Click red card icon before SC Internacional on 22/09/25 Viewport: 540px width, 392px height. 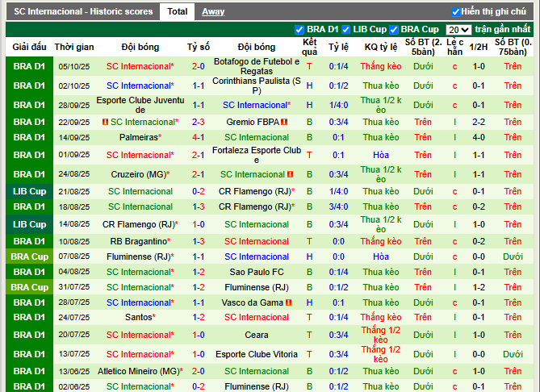coord(105,122)
